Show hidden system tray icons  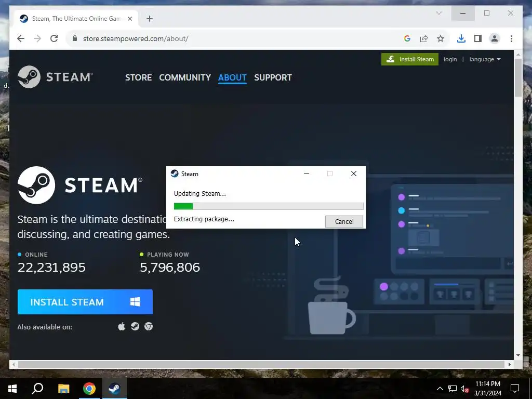click(x=440, y=389)
